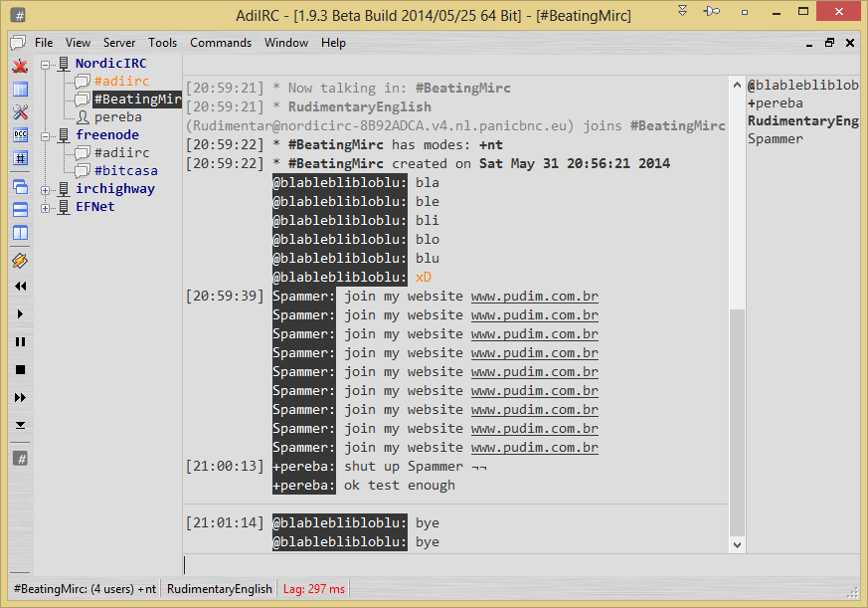The height and width of the screenshot is (608, 868).
Task: Click the play media button in the sidebar
Action: click(21, 313)
